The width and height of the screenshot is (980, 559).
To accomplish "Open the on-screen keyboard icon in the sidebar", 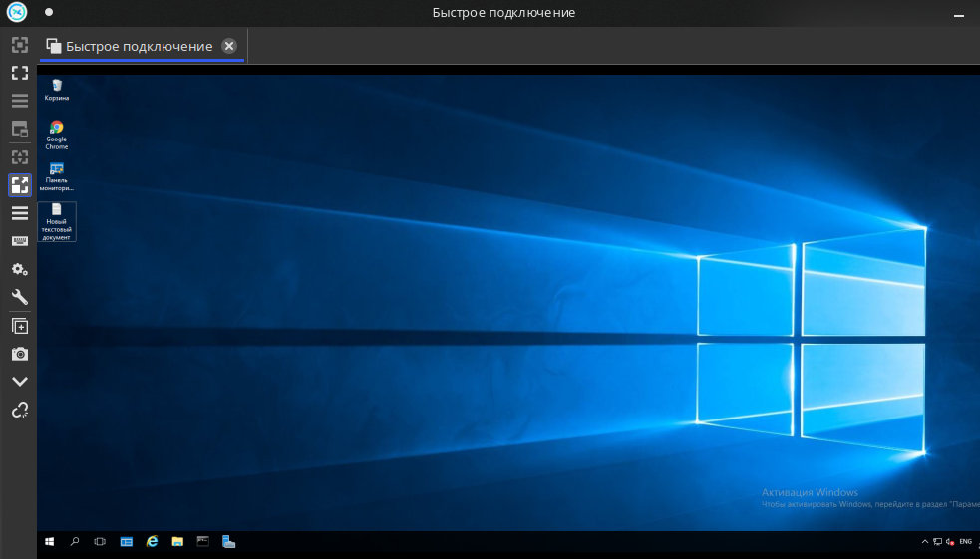I will 20,241.
